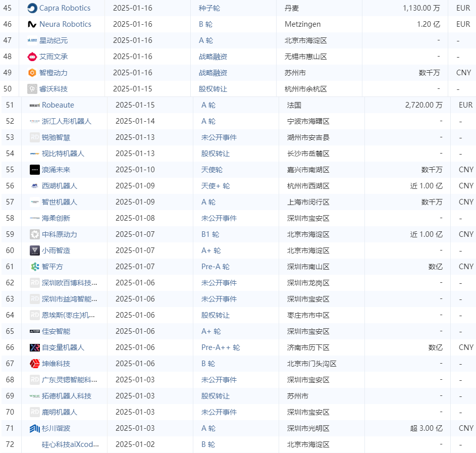
Task: Click the Robeaute logo icon
Action: 35,105
